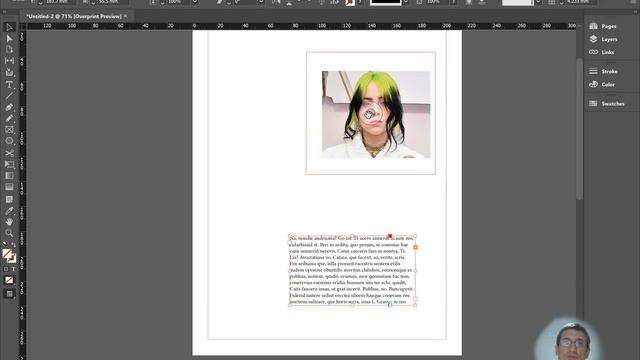Choose the Page tool
640x360 pixels.
(9, 49)
